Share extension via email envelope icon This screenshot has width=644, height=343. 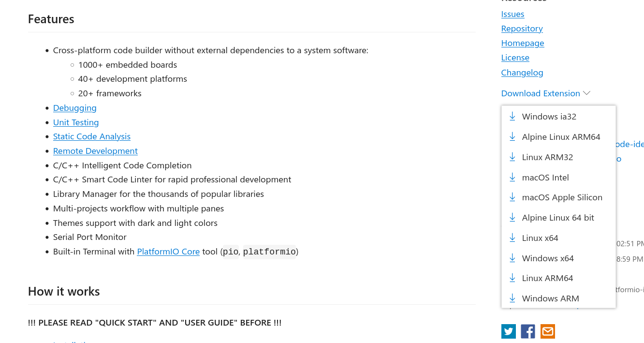click(548, 331)
